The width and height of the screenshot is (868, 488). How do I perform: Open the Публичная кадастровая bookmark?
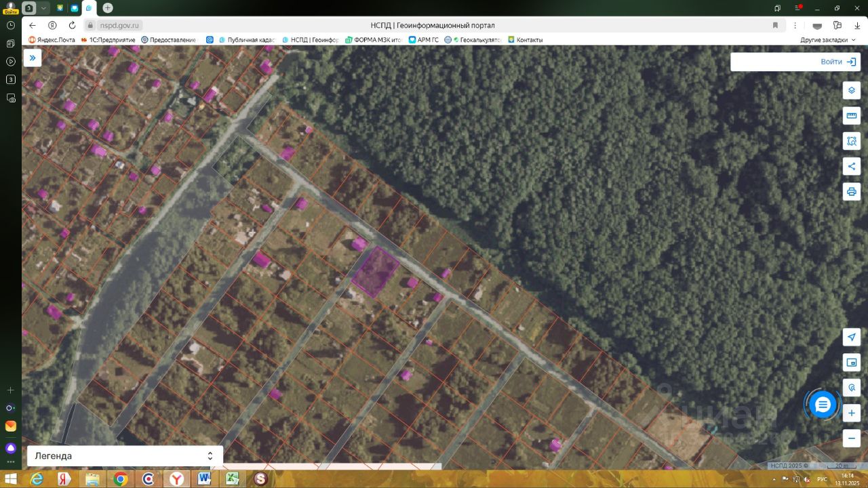[x=247, y=40]
